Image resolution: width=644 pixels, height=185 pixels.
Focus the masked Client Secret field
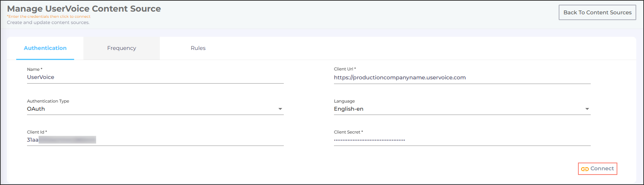(461, 140)
